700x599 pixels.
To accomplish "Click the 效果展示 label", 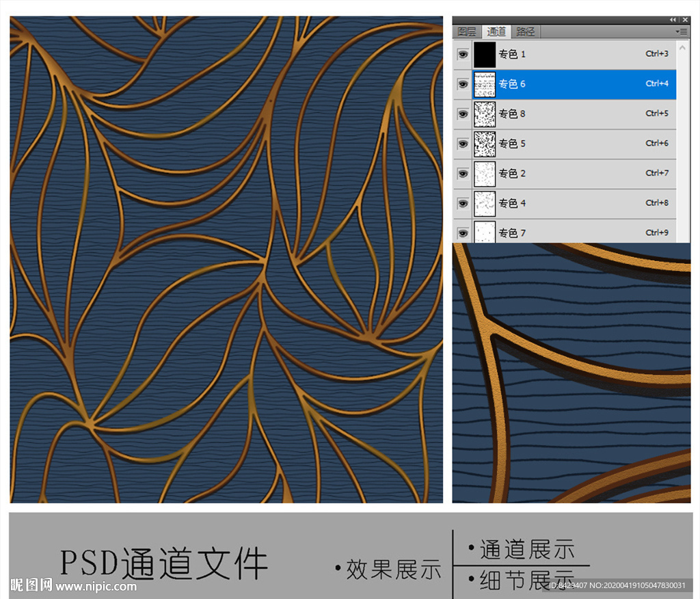I will click(393, 569).
